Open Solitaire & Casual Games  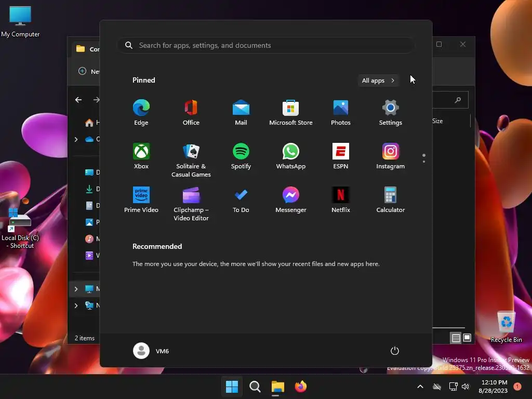coord(191,160)
